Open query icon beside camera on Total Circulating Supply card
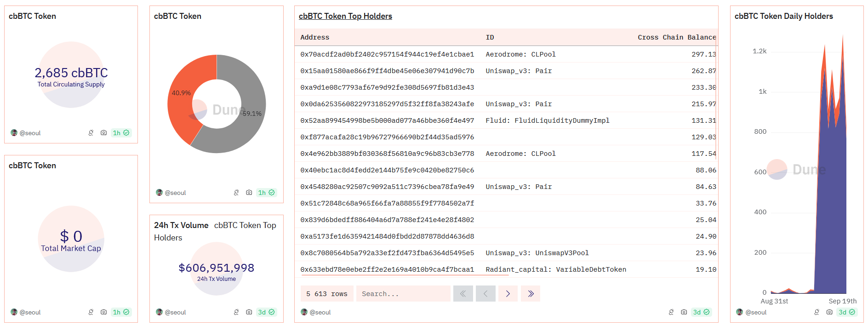The image size is (868, 331). 91,133
